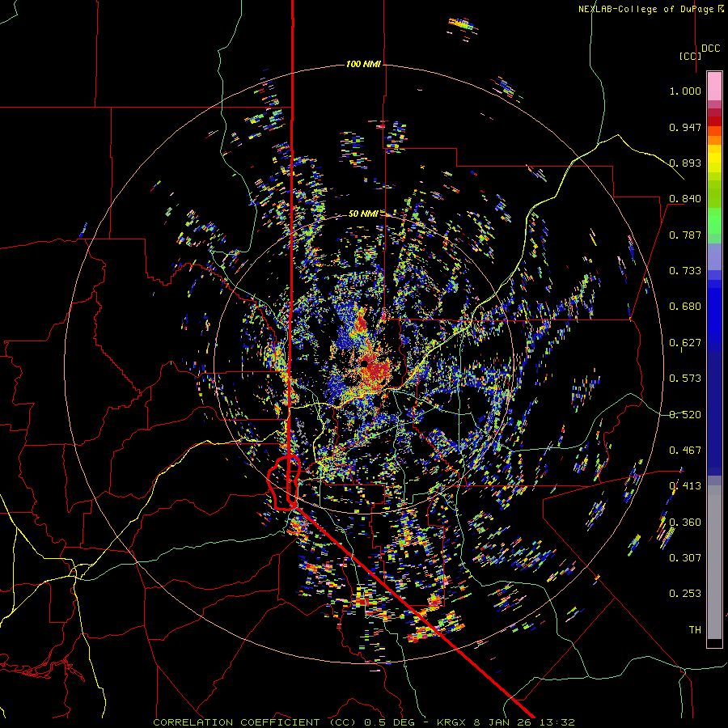Select the 0.947 legend value
The image size is (728, 728).
685,127
